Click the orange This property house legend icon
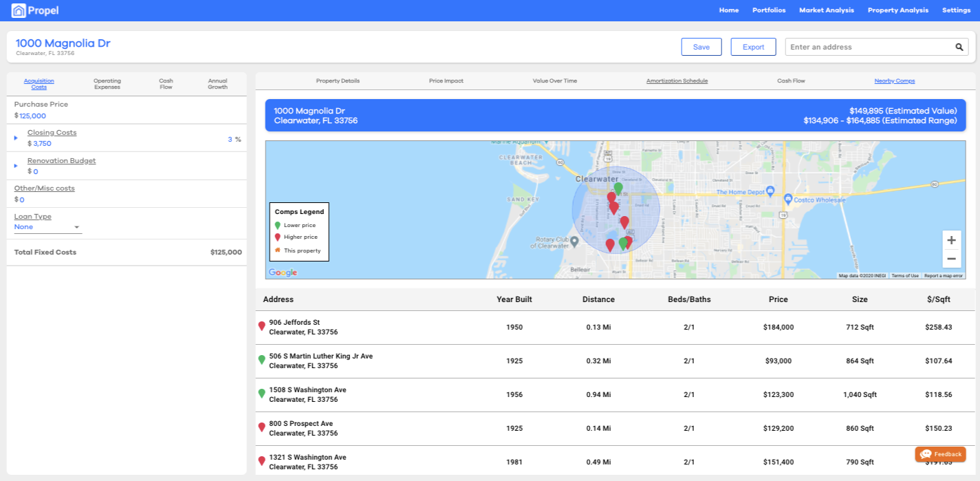Screen dimensions: 980x481 tap(278, 250)
